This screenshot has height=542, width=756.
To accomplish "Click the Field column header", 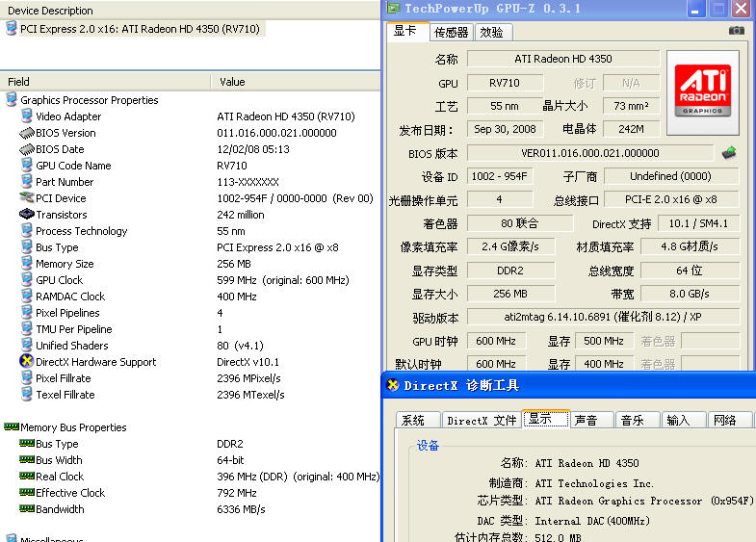I will point(106,82).
